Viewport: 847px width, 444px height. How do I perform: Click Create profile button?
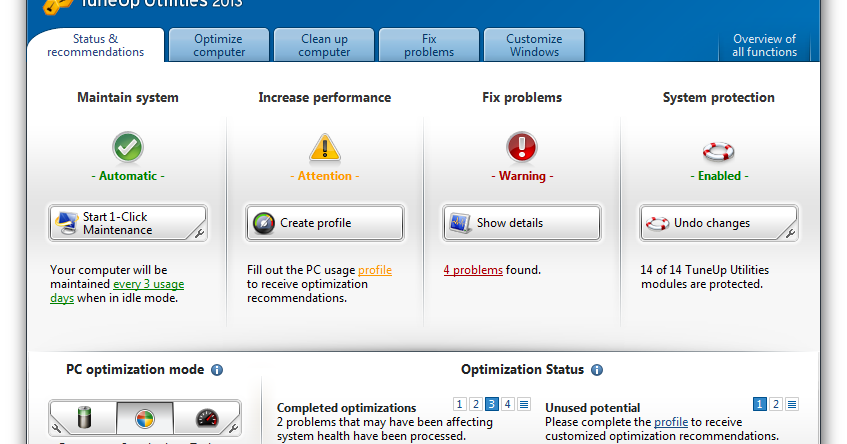325,223
